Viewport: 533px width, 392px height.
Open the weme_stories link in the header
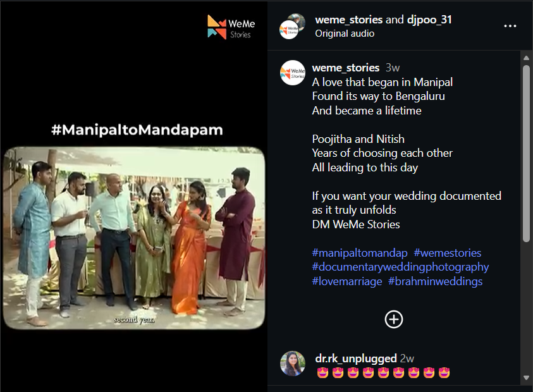349,20
